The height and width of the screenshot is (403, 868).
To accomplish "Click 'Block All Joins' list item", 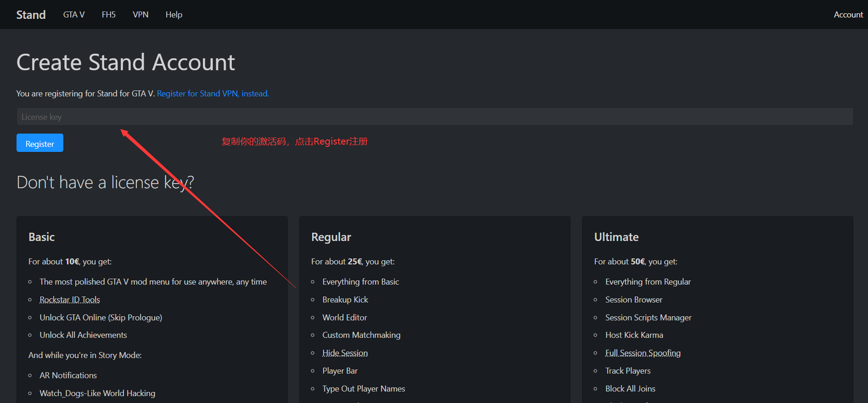I will pyautogui.click(x=630, y=389).
